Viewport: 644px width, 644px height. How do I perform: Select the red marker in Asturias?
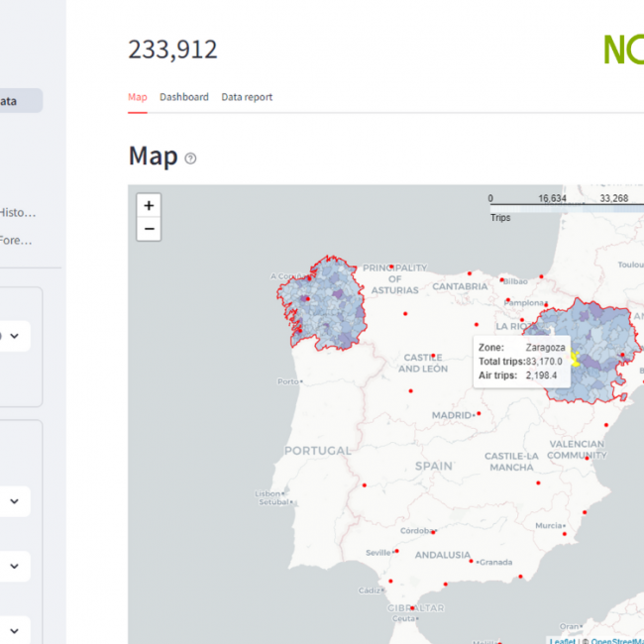pyautogui.click(x=392, y=267)
